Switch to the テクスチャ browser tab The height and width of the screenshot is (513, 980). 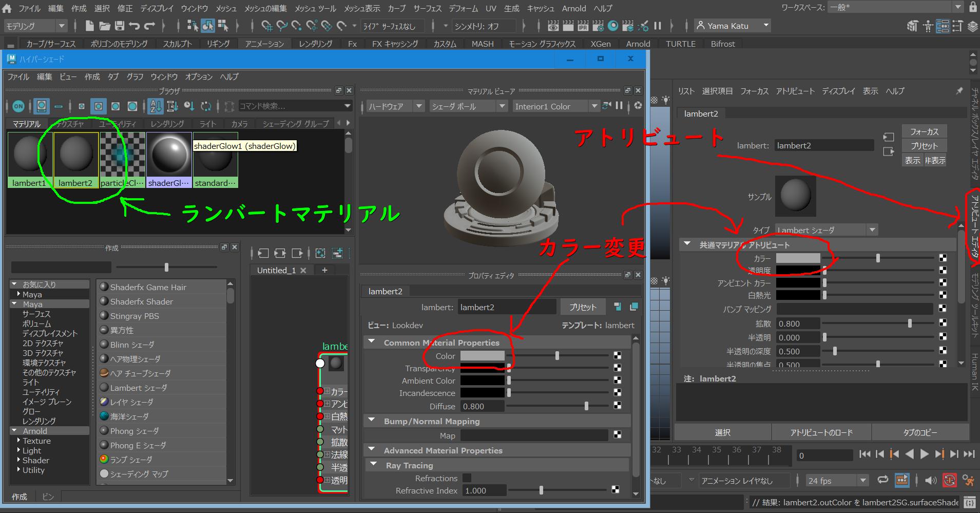(x=70, y=124)
